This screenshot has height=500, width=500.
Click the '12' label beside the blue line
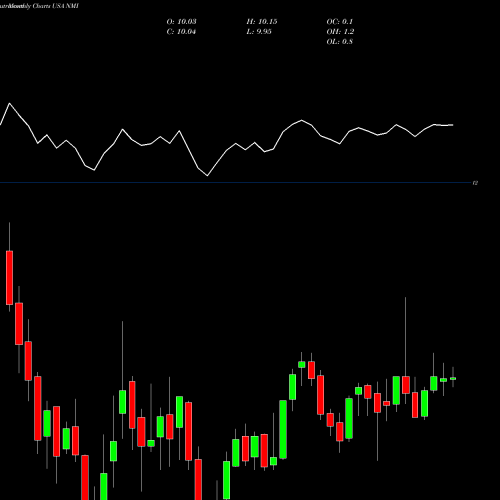coord(476,183)
